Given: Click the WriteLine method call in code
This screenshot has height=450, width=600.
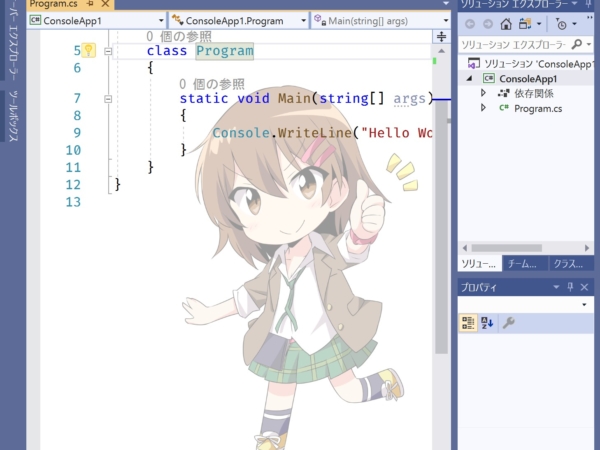Looking at the screenshot, I should coord(315,133).
